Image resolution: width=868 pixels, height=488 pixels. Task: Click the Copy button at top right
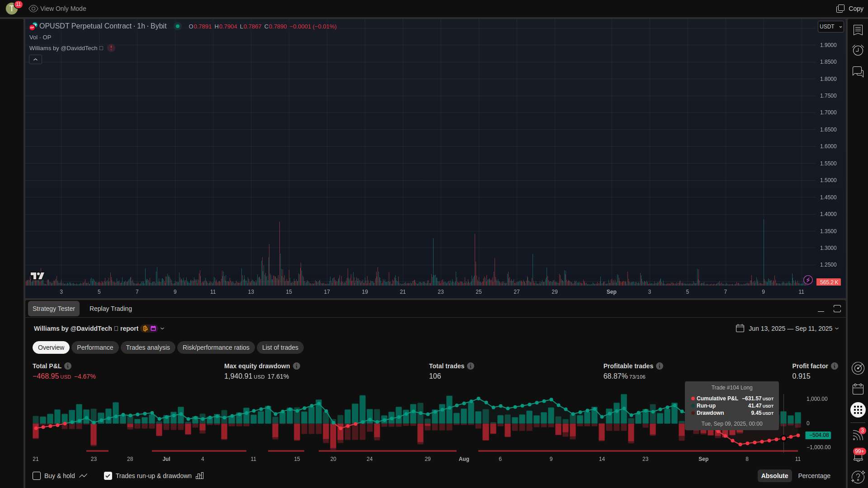coord(850,9)
